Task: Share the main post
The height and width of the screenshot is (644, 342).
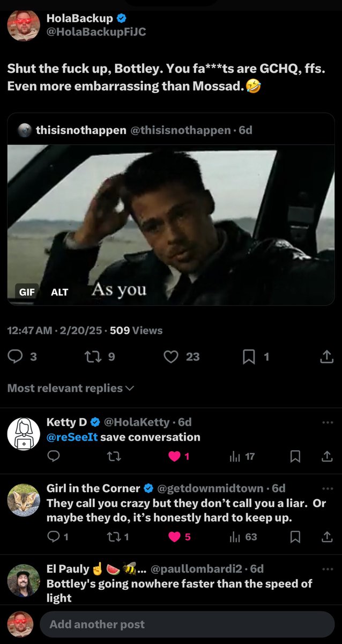Action: pos(326,356)
